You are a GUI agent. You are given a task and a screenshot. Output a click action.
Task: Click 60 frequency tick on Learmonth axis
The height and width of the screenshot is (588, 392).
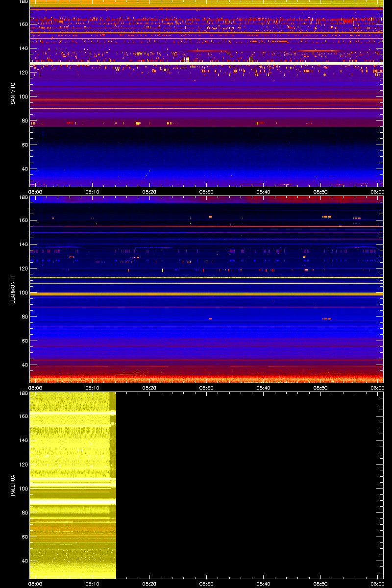pyautogui.click(x=24, y=341)
